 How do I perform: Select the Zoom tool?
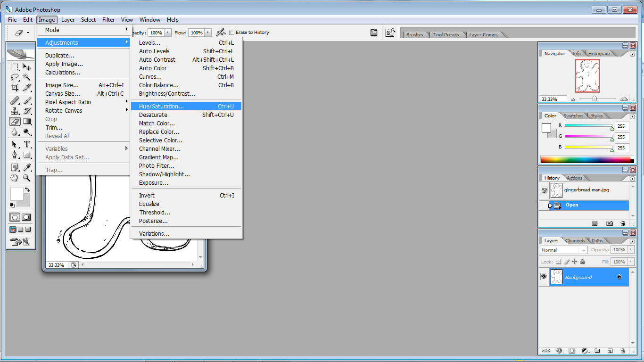27,178
